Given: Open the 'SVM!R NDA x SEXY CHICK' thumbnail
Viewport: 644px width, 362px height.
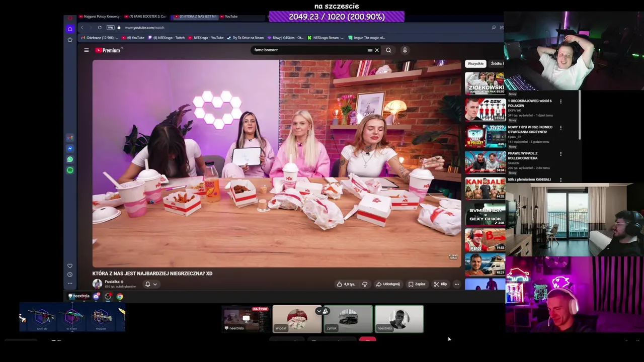Looking at the screenshot, I should 485,214.
